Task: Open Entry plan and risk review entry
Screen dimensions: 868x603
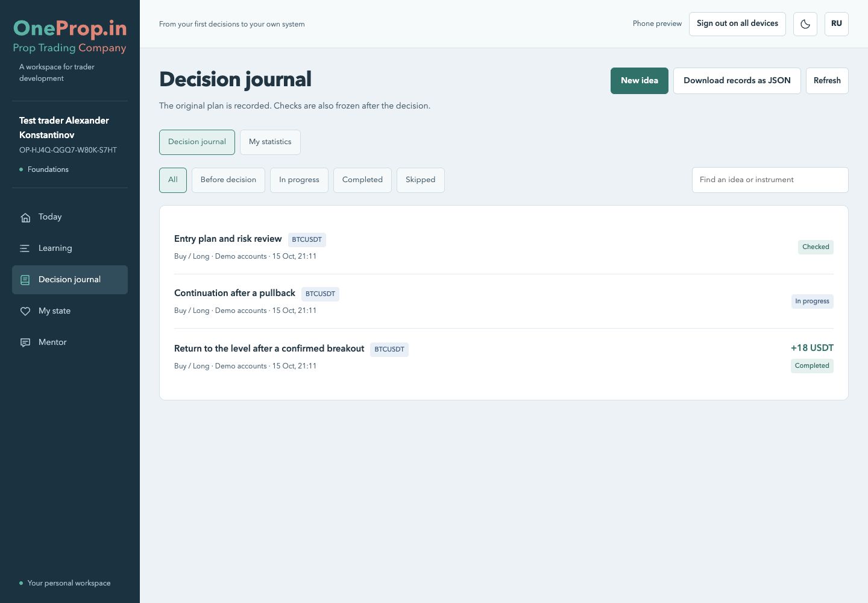Action: (504, 247)
